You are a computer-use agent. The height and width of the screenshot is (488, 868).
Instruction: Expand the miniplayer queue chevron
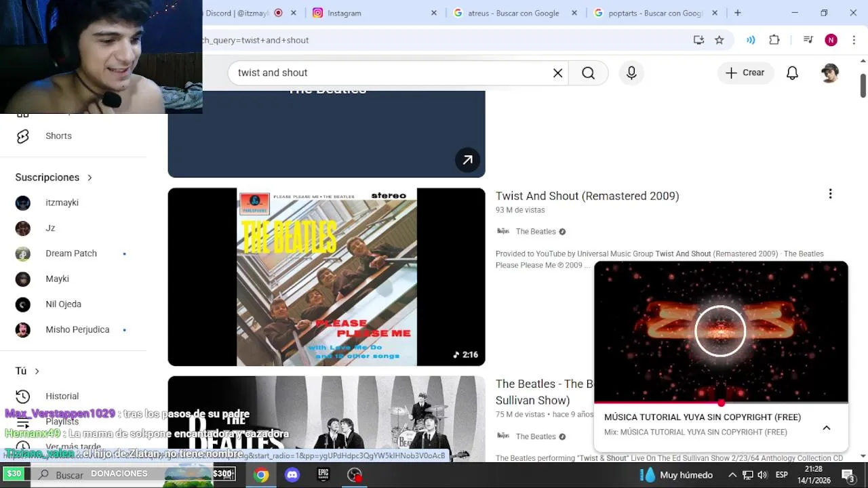click(827, 428)
